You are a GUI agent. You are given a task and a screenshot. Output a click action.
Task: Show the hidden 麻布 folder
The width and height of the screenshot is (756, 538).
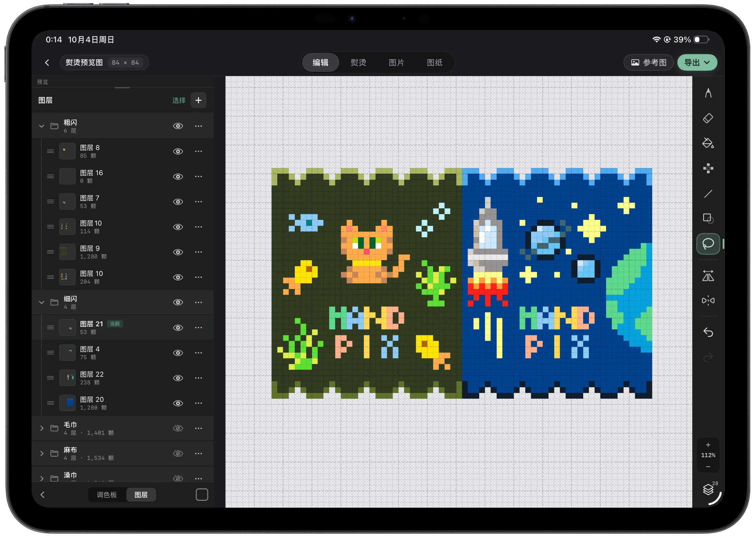tap(178, 453)
